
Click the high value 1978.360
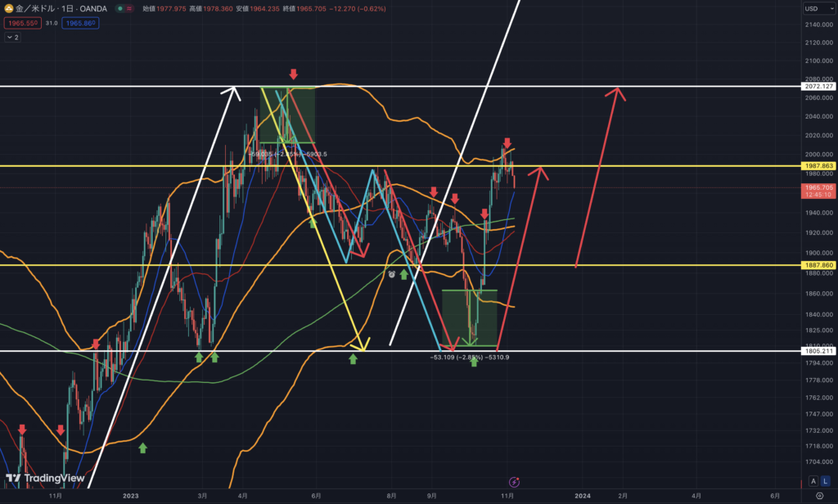point(218,8)
